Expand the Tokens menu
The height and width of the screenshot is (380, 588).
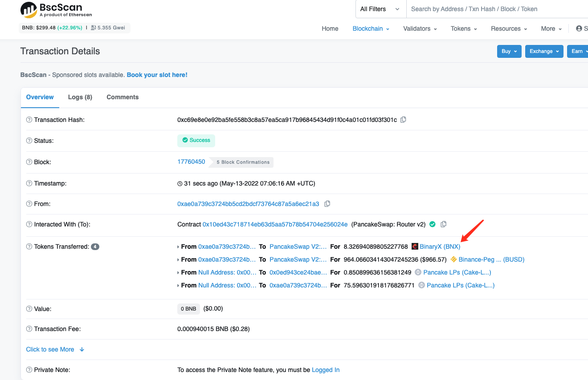(x=464, y=28)
